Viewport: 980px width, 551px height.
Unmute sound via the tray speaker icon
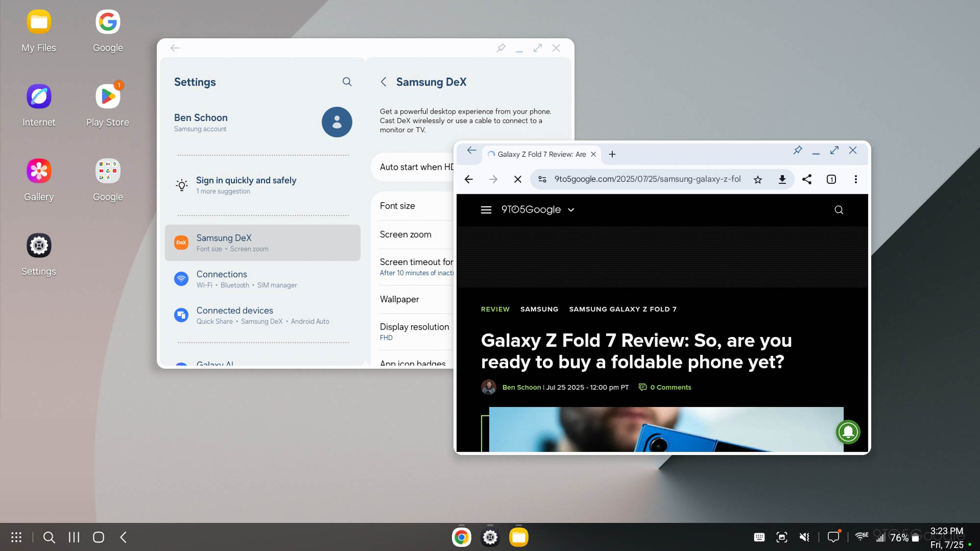[804, 537]
